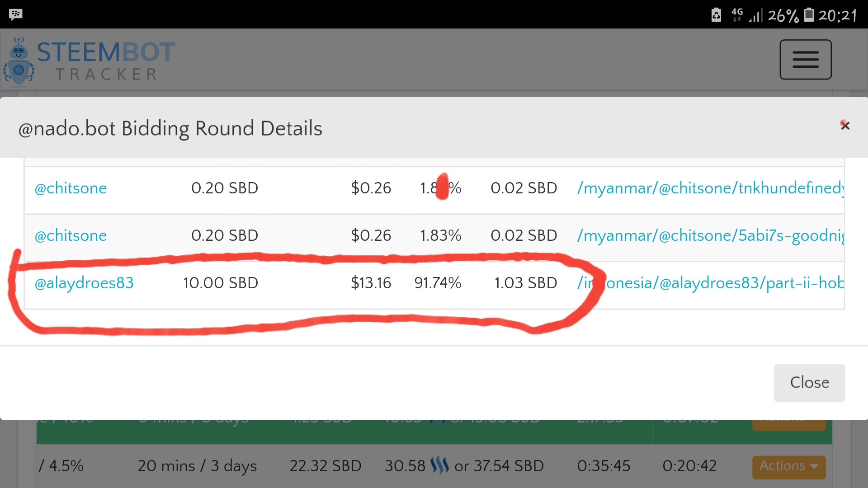Open the alaydroes83 part-ii post link
Image resolution: width=868 pixels, height=488 pixels.
tap(710, 283)
